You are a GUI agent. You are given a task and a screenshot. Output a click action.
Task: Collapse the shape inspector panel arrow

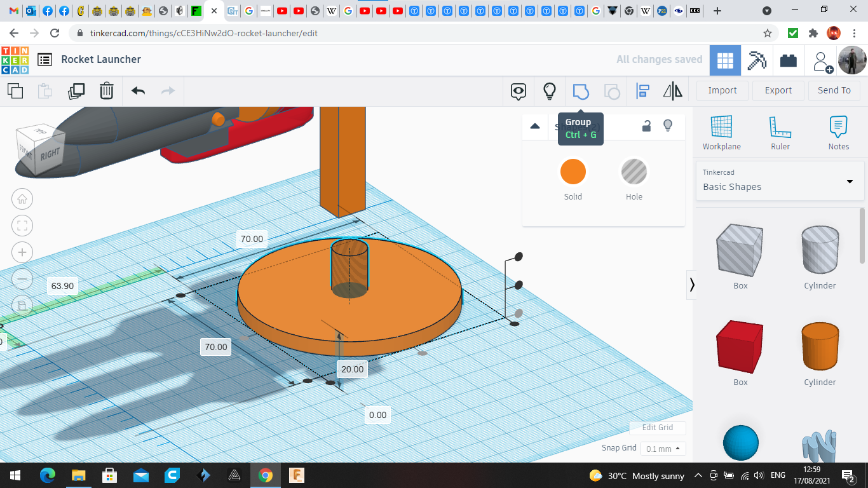(535, 126)
